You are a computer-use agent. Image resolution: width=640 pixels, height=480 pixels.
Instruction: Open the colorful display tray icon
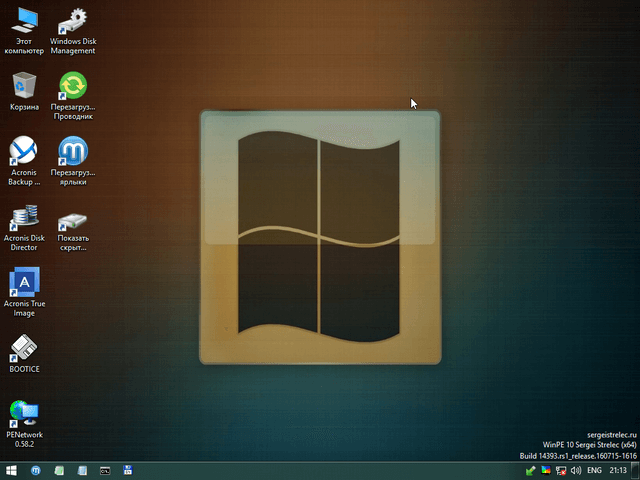[546, 470]
